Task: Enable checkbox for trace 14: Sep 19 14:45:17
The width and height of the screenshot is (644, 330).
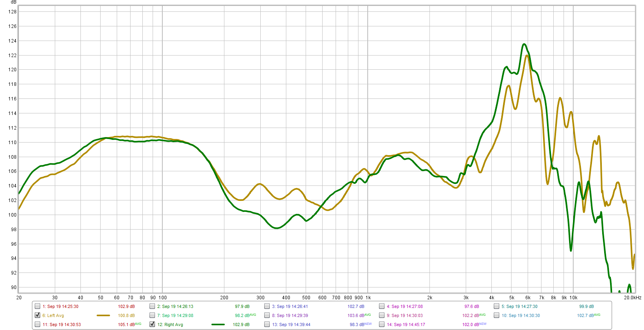Action: 382,324
